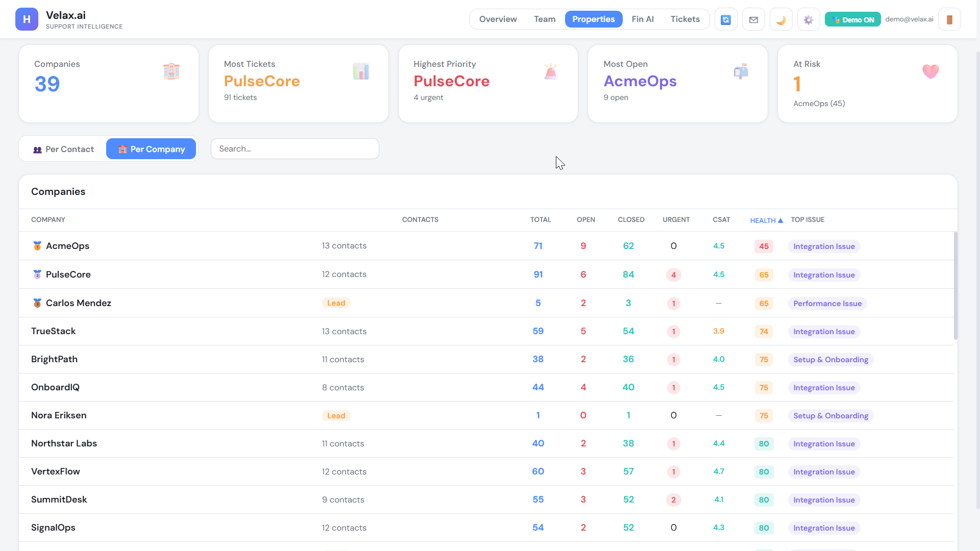
Task: Turn off Demo ON mode
Action: [x=852, y=20]
